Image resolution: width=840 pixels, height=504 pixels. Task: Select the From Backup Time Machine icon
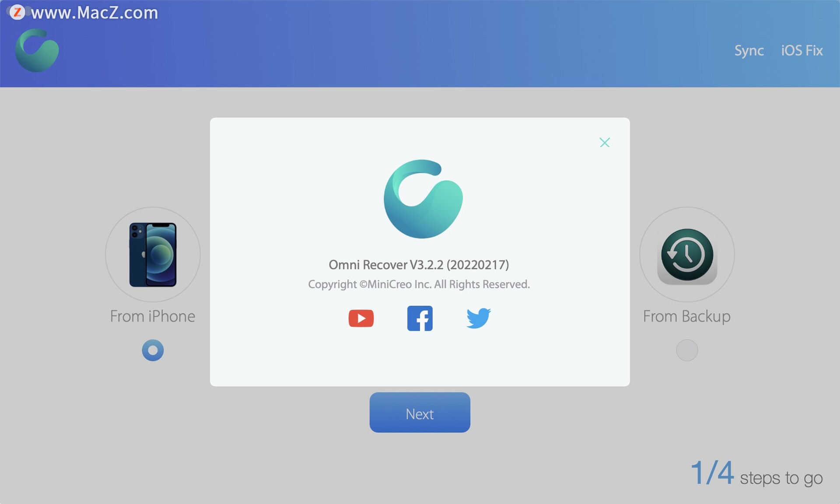(x=687, y=255)
